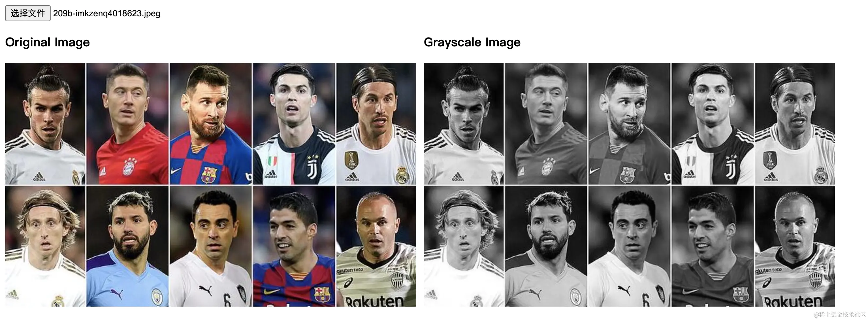Click the gold FIFA badge on the color white jersey
The height and width of the screenshot is (320, 868).
(351, 160)
